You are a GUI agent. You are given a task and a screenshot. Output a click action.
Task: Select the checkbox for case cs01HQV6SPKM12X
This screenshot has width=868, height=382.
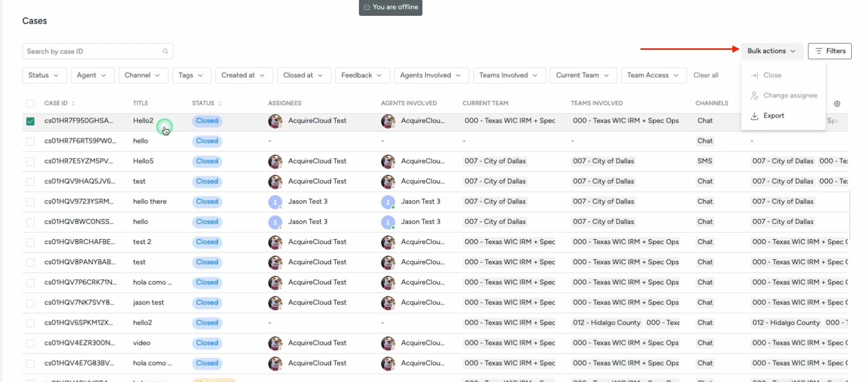click(31, 323)
